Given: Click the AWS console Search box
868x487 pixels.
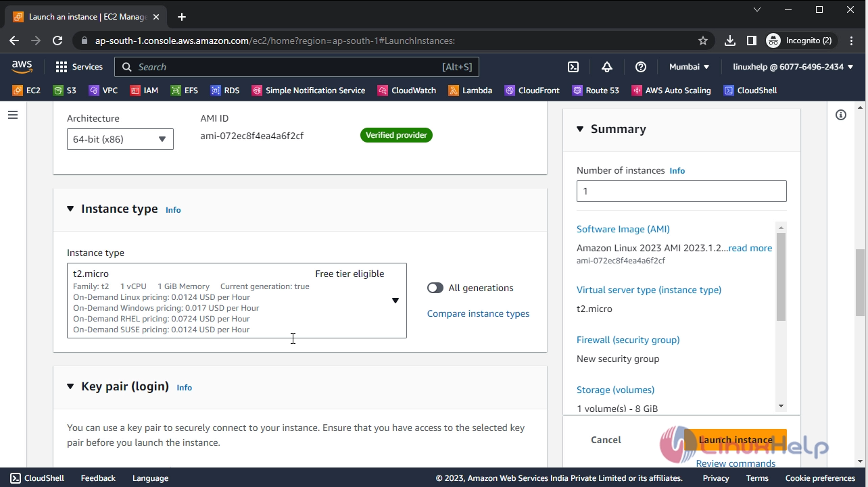Looking at the screenshot, I should (297, 67).
